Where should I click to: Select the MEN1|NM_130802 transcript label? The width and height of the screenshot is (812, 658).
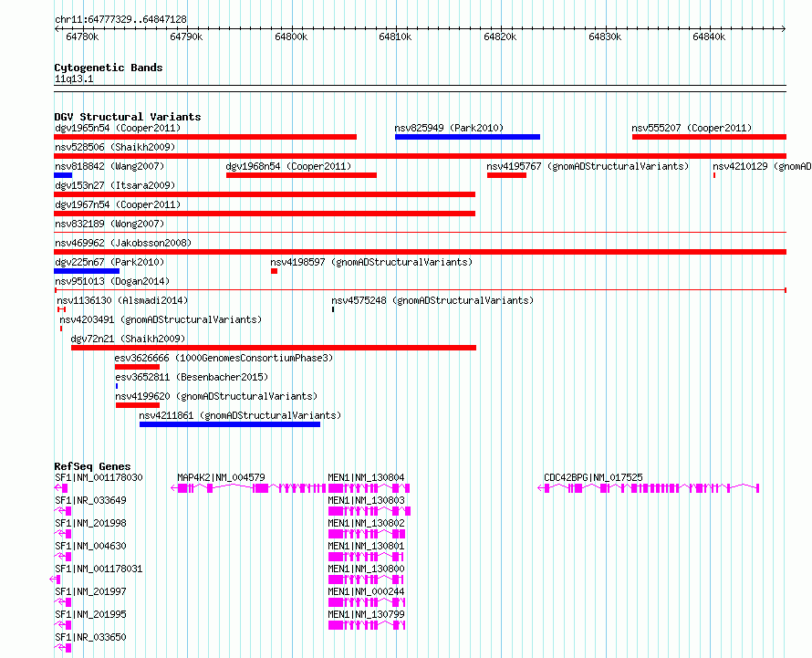point(366,523)
